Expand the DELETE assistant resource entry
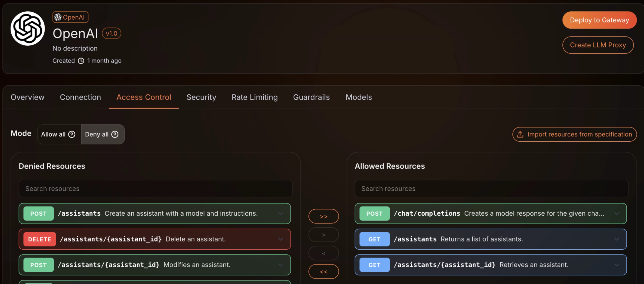644x284 pixels. tap(281, 239)
